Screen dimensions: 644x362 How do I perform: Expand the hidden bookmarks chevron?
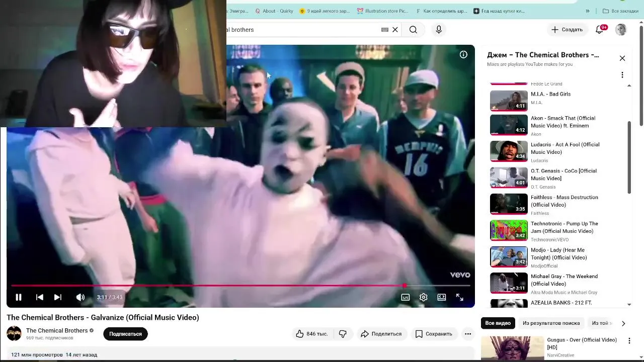[588, 11]
